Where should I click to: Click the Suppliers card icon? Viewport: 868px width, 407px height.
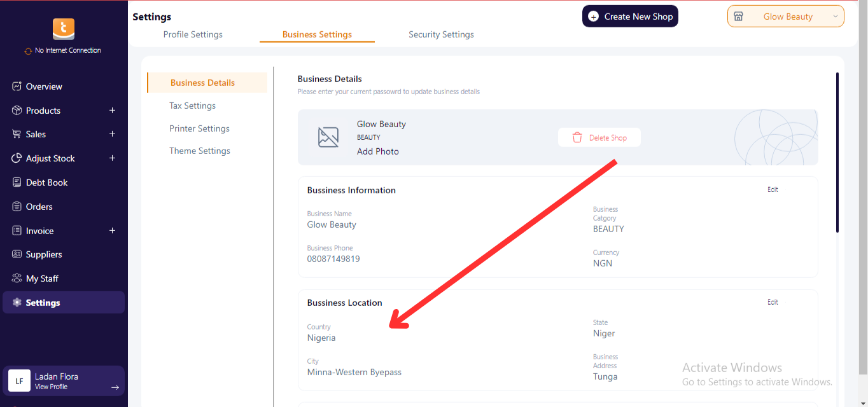click(17, 254)
